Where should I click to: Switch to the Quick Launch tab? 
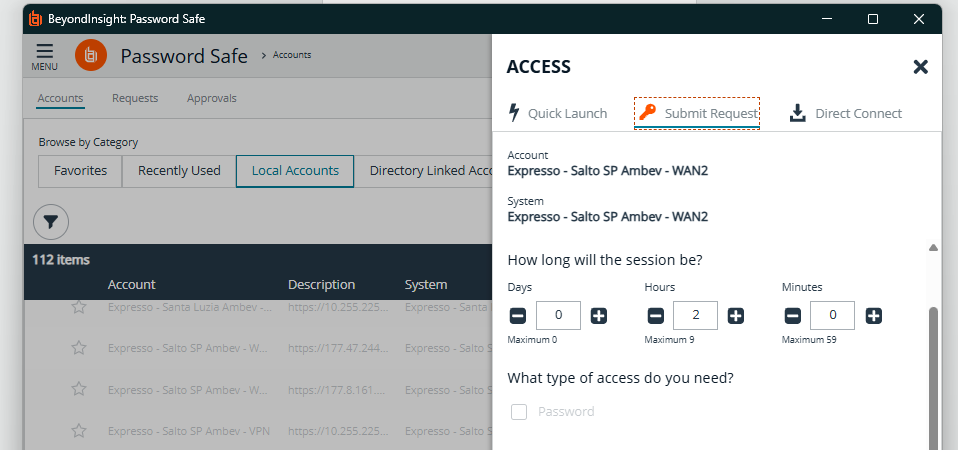click(557, 114)
